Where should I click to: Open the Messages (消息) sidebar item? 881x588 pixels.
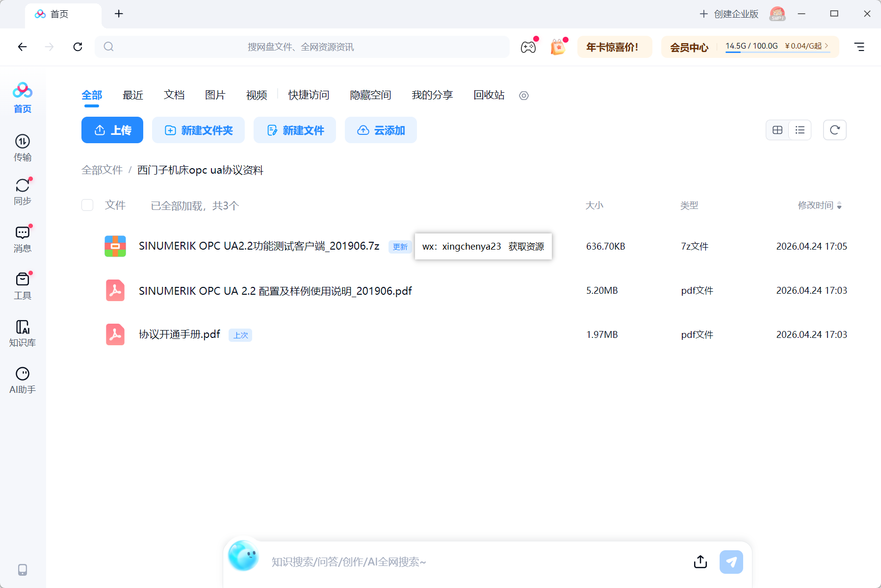click(x=23, y=239)
